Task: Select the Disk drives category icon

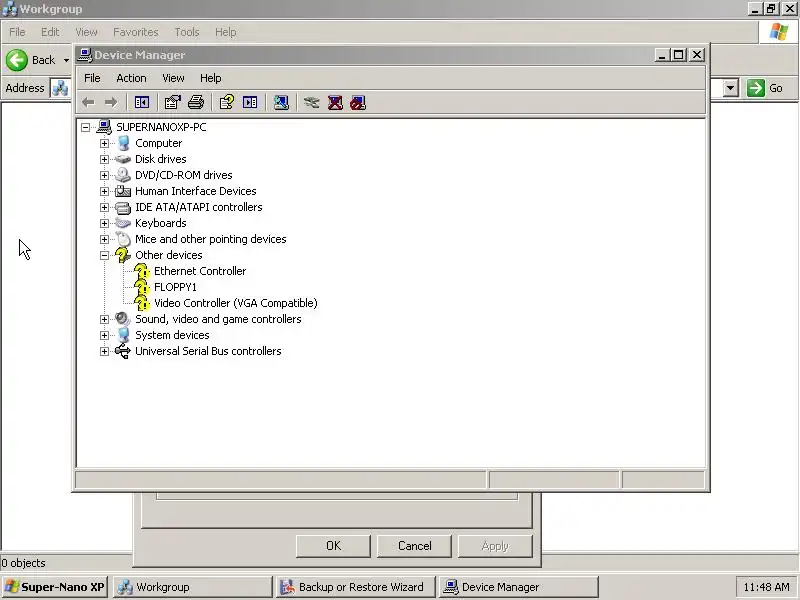Action: [123, 159]
